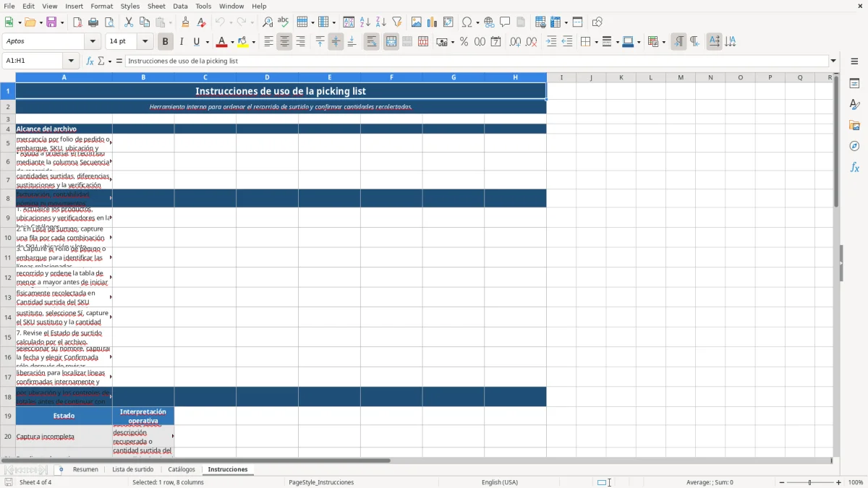The width and height of the screenshot is (868, 488).
Task: Expand the formula bar
Action: (833, 61)
